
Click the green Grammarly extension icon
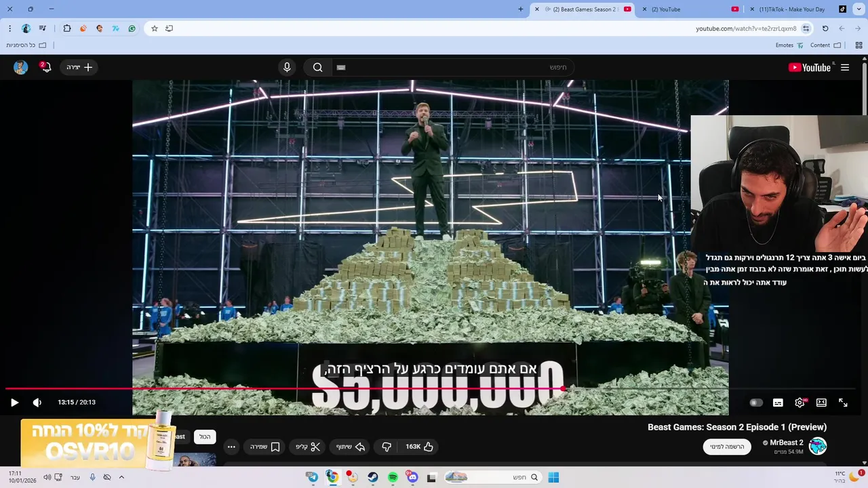[132, 28]
